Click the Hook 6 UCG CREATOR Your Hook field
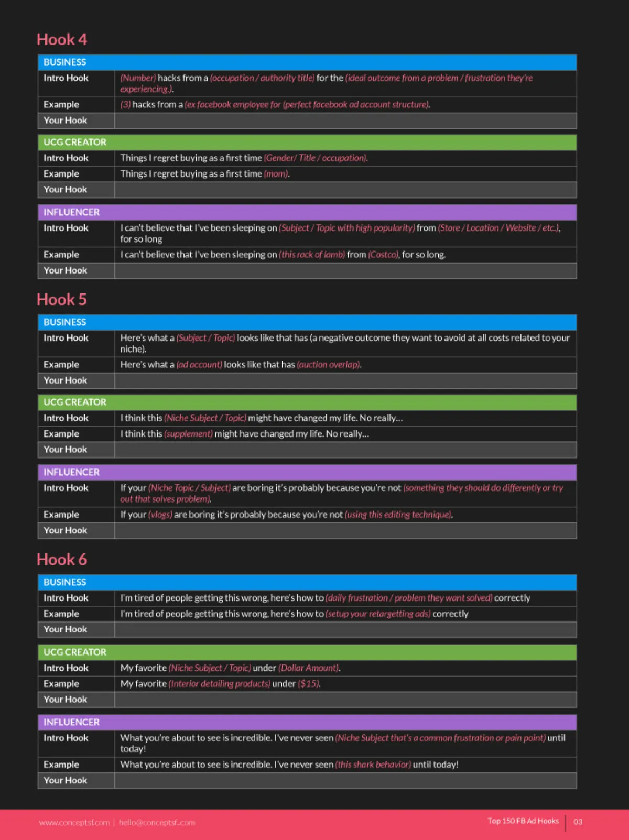 click(345, 700)
